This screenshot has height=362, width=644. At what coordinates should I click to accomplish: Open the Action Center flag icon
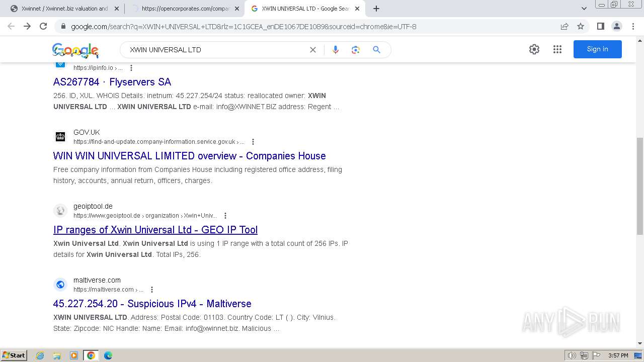596,355
